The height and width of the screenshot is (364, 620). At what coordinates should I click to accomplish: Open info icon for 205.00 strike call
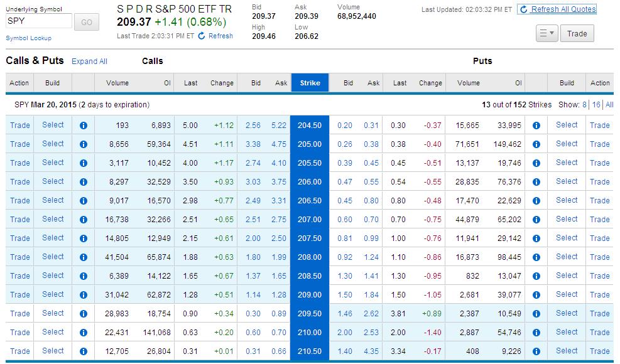coord(84,144)
